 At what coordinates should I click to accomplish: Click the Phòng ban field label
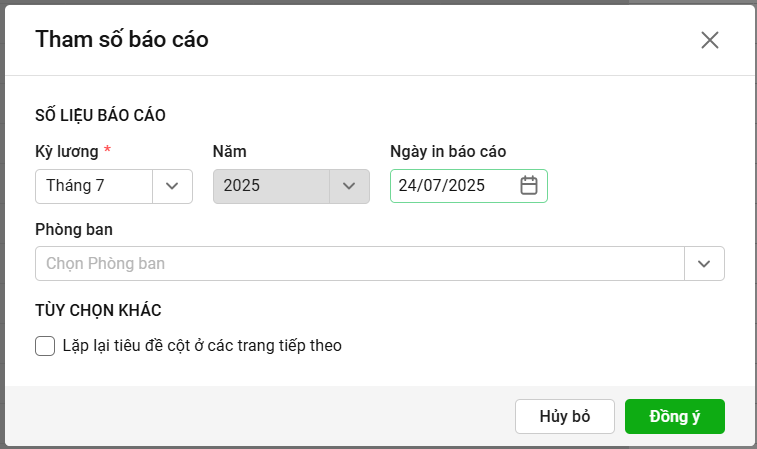click(x=73, y=230)
